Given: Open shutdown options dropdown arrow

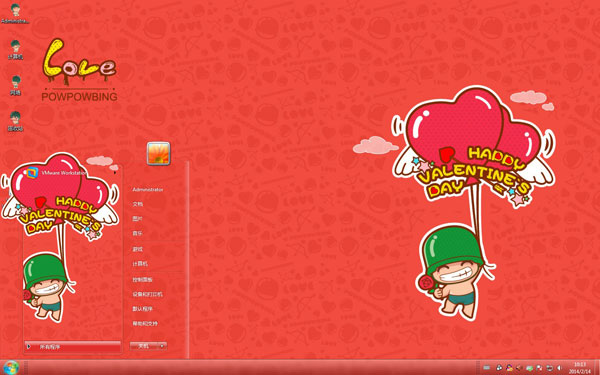Looking at the screenshot, I should pyautogui.click(x=162, y=346).
